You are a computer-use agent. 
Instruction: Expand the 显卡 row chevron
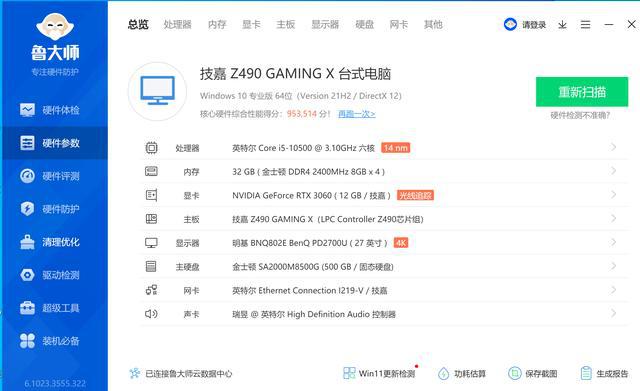pos(613,195)
